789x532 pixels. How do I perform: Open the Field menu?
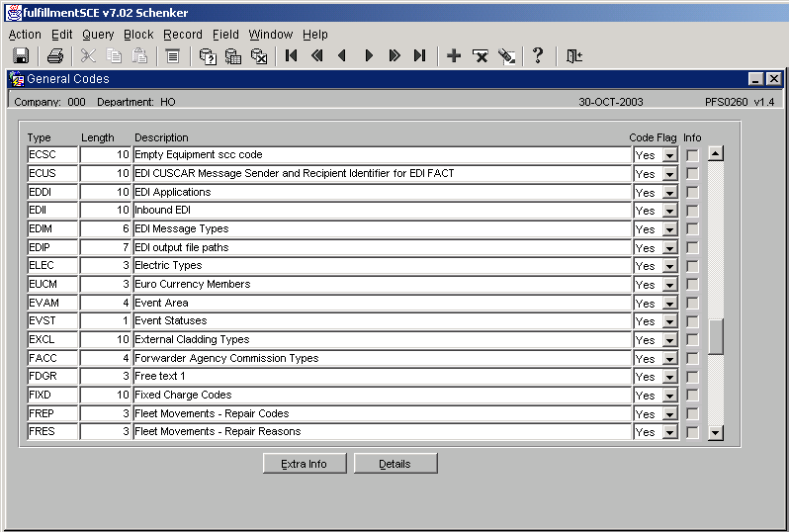[225, 35]
